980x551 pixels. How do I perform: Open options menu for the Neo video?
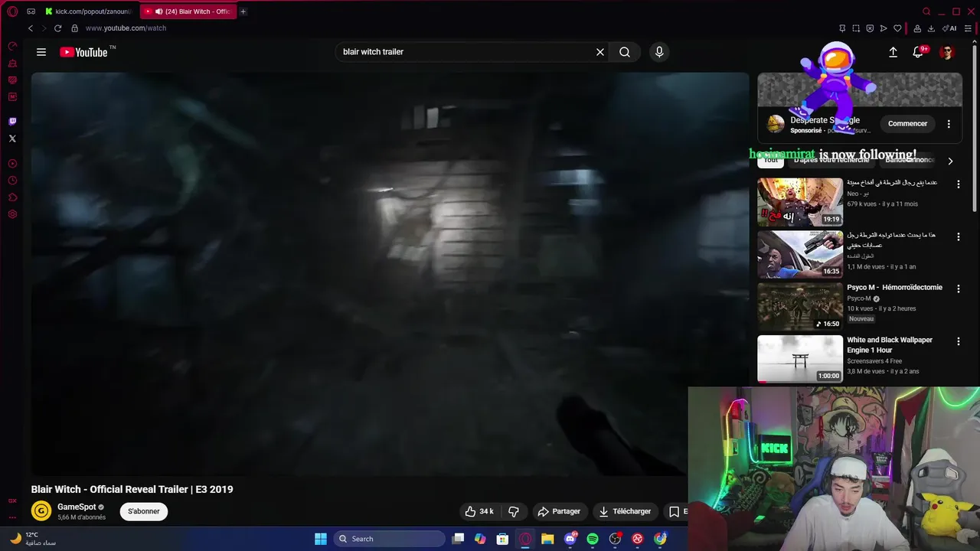958,184
